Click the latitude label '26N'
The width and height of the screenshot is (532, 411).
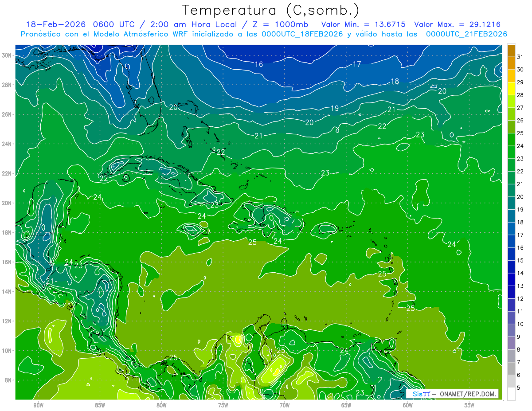point(7,114)
